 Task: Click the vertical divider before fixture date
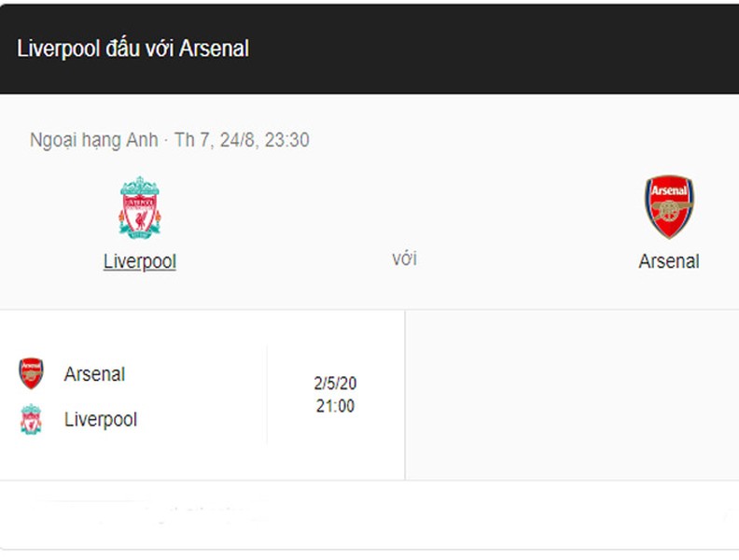coord(267,395)
